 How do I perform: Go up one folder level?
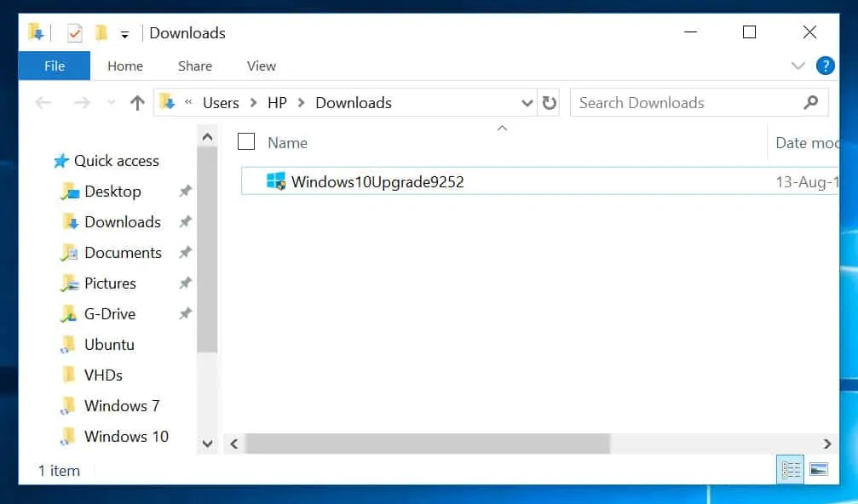[137, 103]
